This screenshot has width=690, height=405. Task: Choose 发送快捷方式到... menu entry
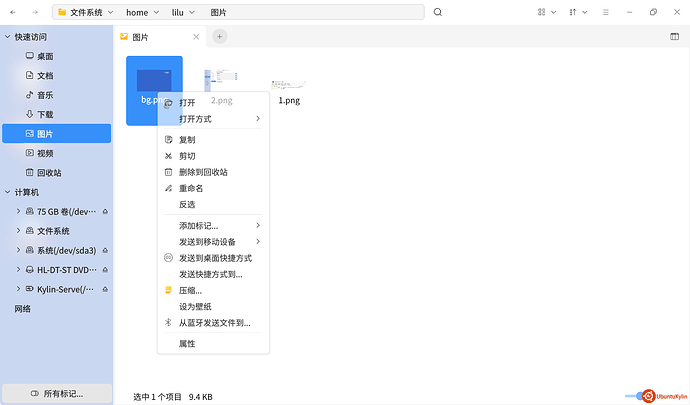213,274
